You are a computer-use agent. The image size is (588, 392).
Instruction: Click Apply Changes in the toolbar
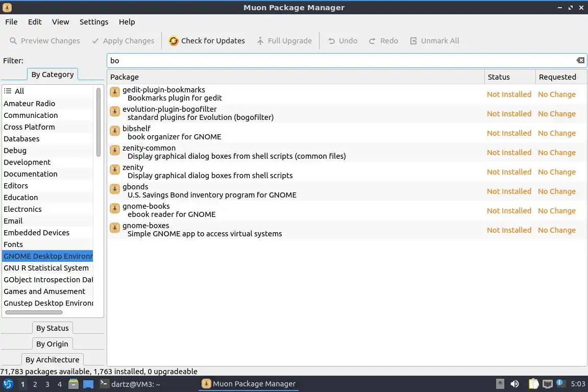tap(123, 40)
